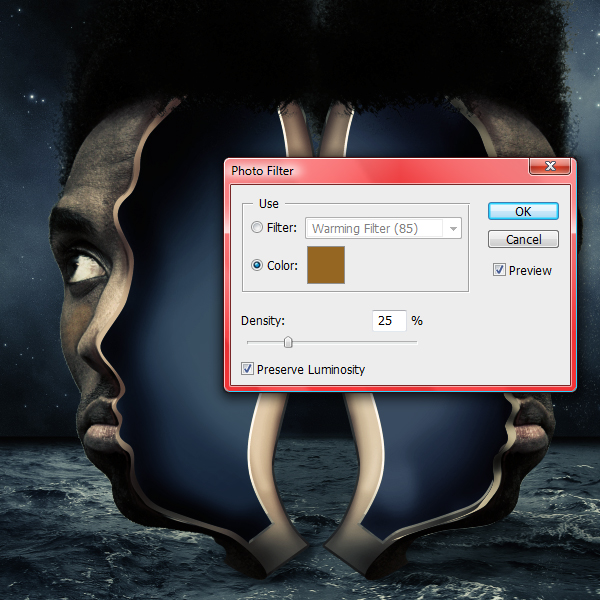The image size is (600, 600).
Task: Close the Photo Filter dialog with X
Action: click(x=550, y=166)
